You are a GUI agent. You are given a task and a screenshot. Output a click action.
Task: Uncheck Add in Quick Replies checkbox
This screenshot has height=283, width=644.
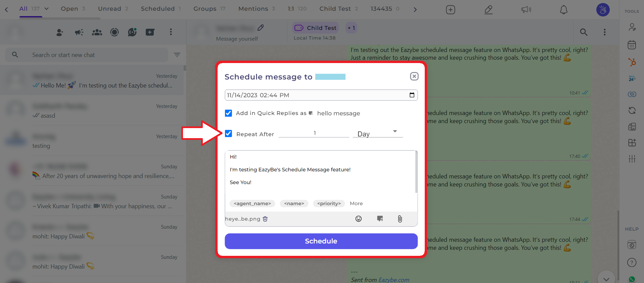pos(228,113)
